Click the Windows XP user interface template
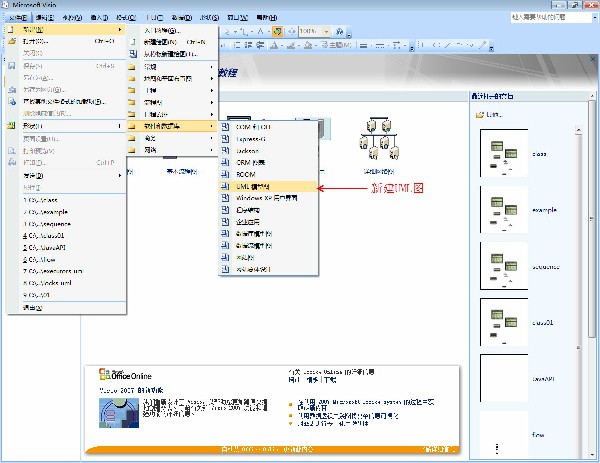600x463 pixels. click(x=268, y=198)
